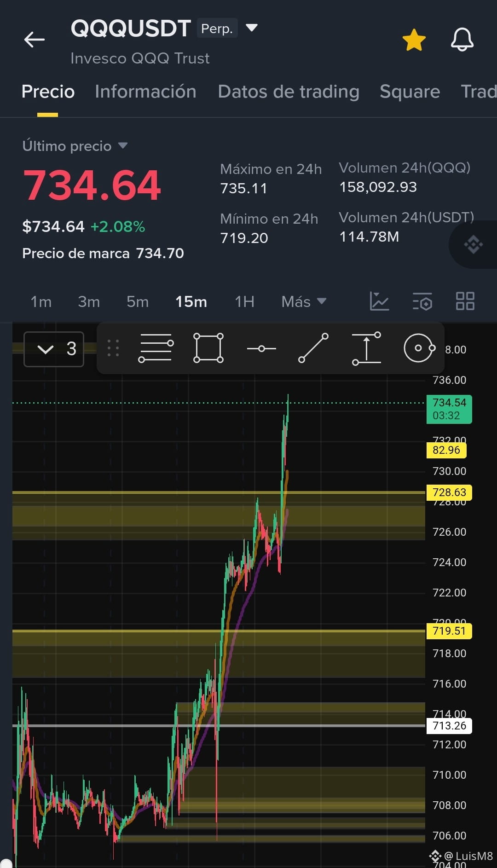Tap the 728.63 yellow level label
The height and width of the screenshot is (868, 497).
(449, 492)
